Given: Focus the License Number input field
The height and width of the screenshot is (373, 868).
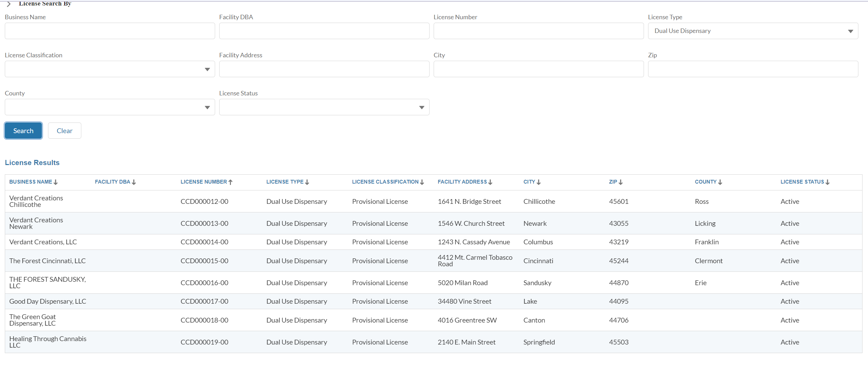Looking at the screenshot, I should click(x=539, y=31).
